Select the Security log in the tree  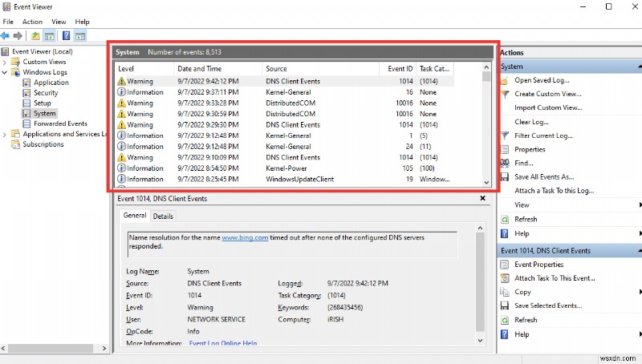tap(46, 93)
